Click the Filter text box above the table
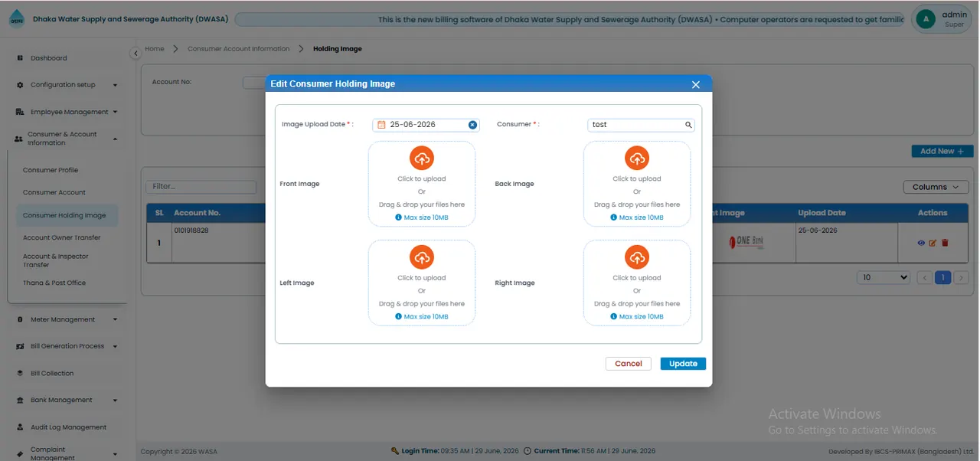 201,187
